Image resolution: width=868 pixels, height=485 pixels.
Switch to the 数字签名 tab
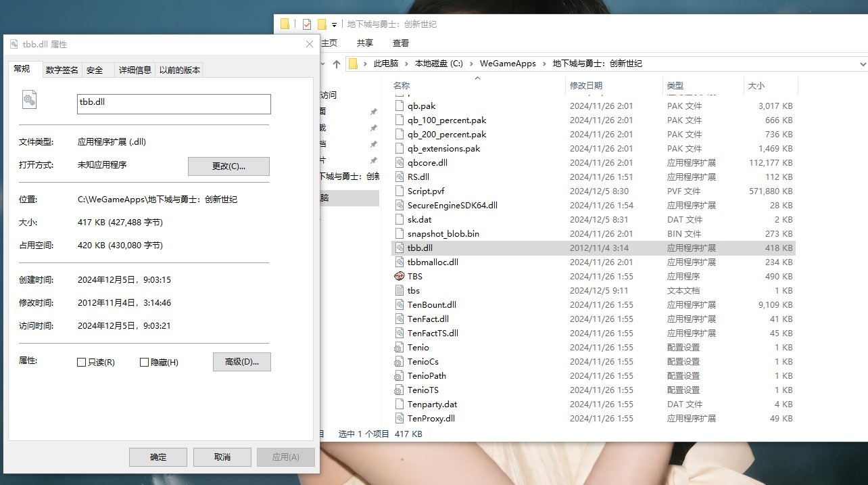61,69
